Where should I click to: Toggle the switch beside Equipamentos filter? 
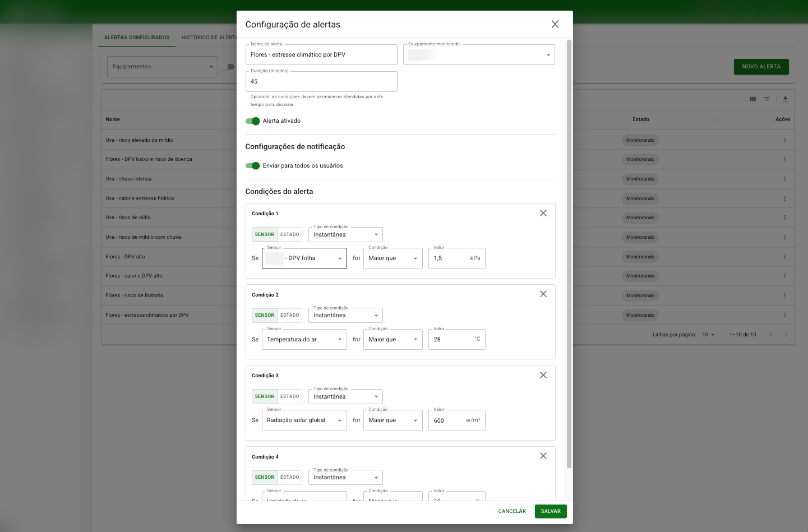(227, 67)
